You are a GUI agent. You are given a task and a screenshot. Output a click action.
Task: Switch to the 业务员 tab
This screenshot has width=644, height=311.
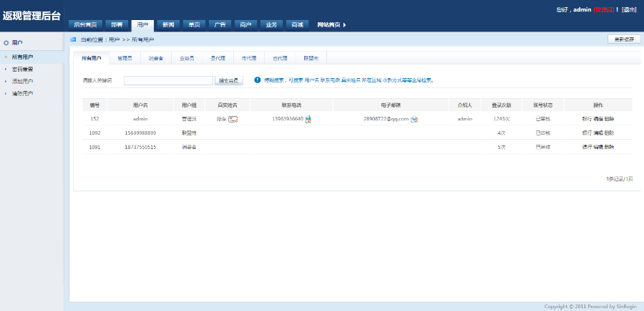coord(187,59)
